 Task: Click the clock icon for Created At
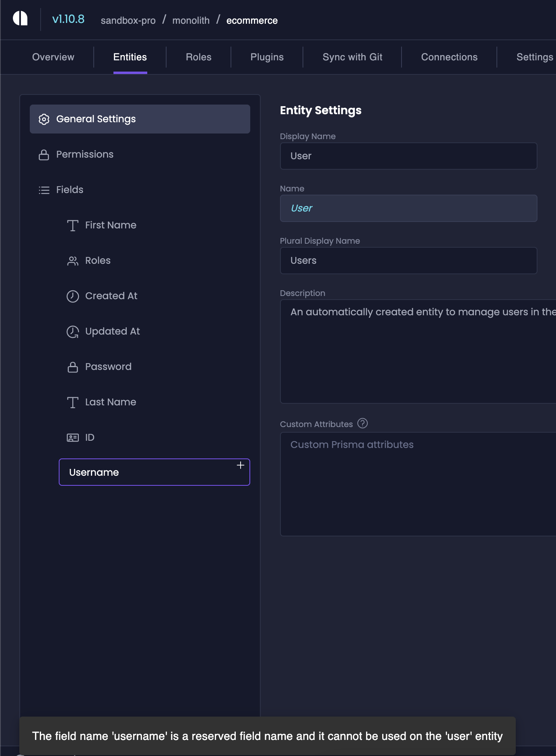click(x=73, y=296)
